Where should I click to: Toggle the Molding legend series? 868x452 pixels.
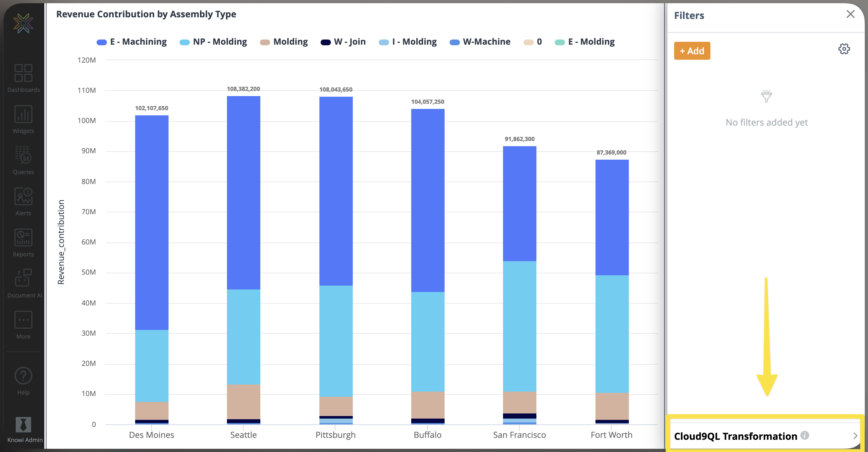tap(284, 42)
